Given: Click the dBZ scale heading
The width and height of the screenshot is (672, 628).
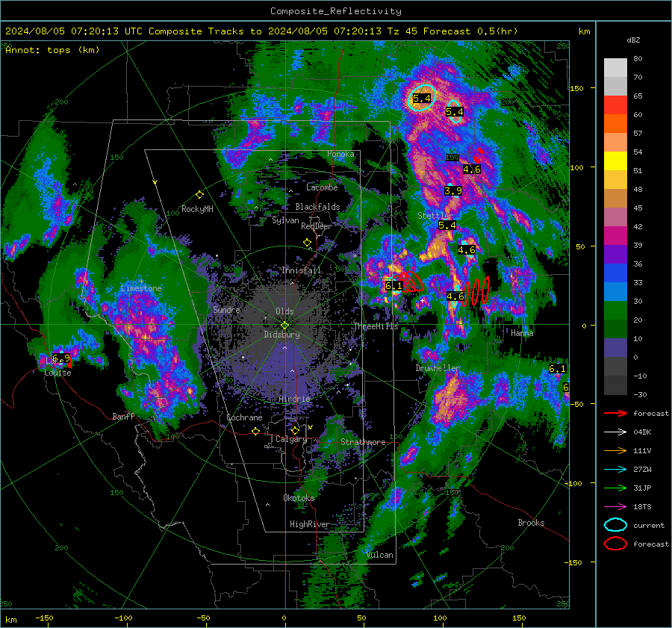Looking at the screenshot, I should [x=633, y=40].
